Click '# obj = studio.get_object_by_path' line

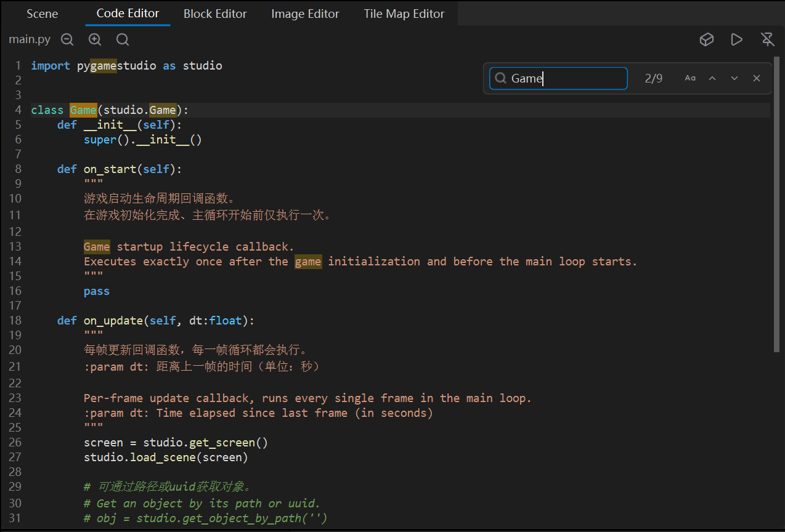[x=205, y=518]
